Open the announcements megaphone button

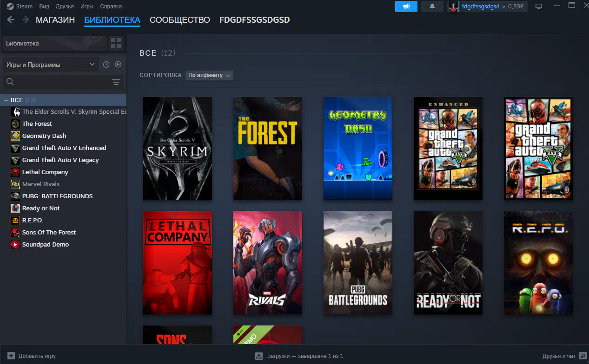pos(406,6)
